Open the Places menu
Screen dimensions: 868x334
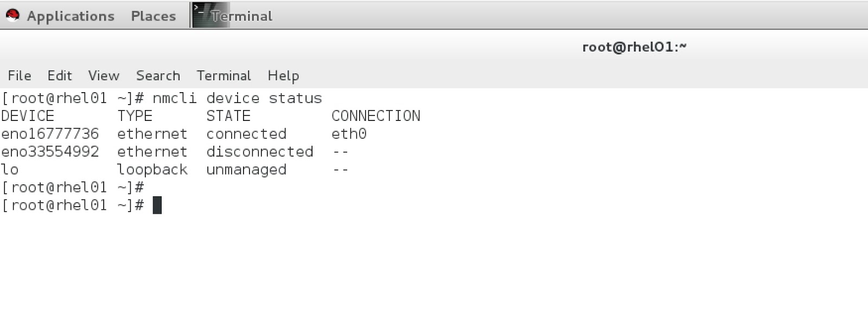[x=152, y=16]
